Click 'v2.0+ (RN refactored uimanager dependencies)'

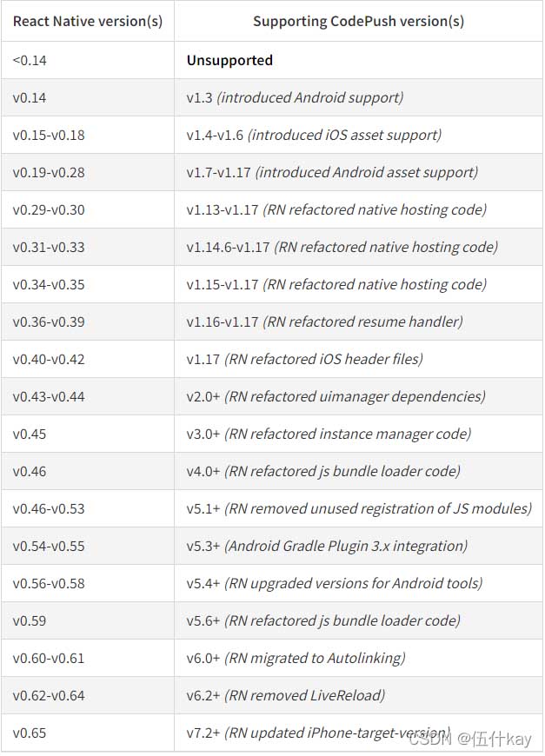tap(336, 396)
